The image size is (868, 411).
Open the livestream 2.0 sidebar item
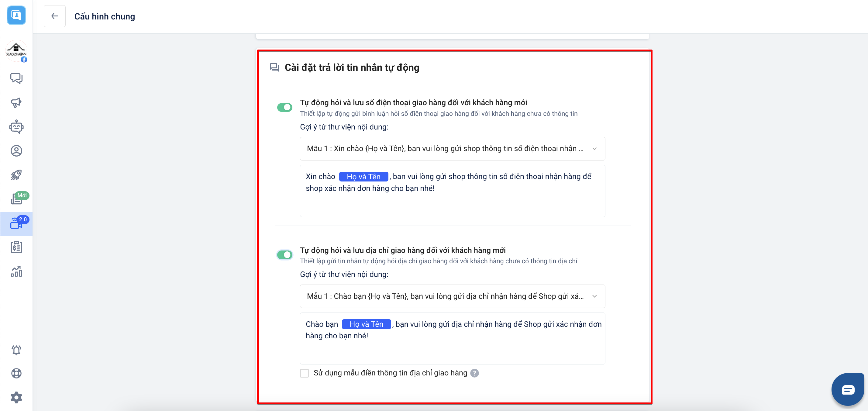coord(16,223)
